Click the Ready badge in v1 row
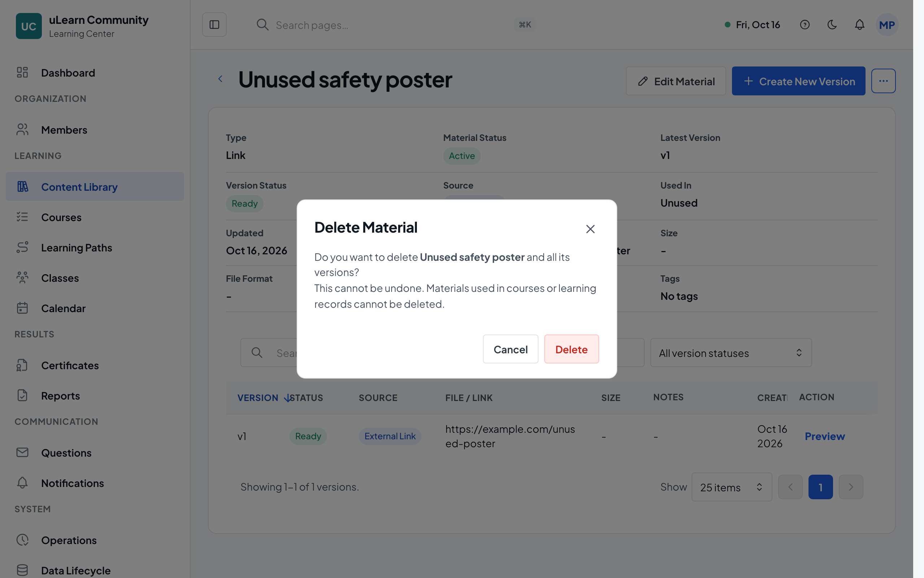The height and width of the screenshot is (578, 924). tap(308, 436)
